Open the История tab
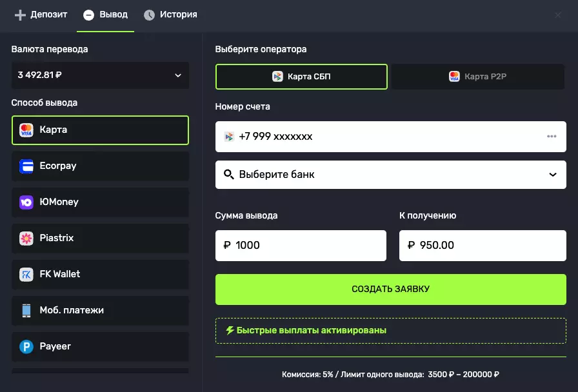578x392 pixels. point(170,14)
